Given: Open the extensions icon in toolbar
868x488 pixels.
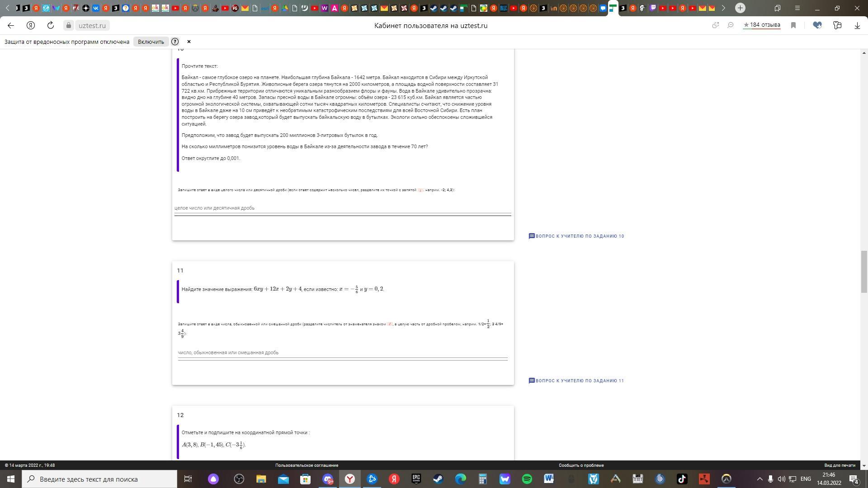Looking at the screenshot, I should pyautogui.click(x=837, y=25).
